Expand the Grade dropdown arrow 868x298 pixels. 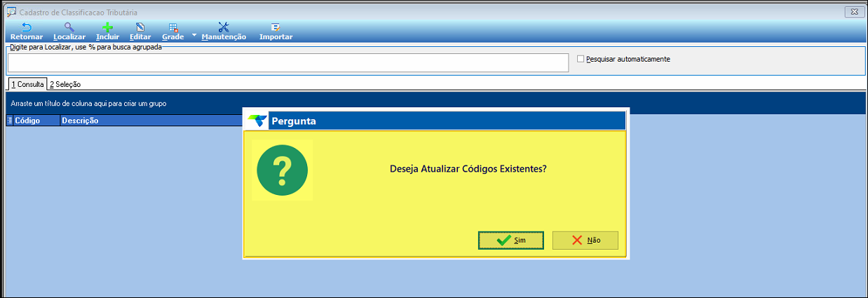(x=194, y=34)
